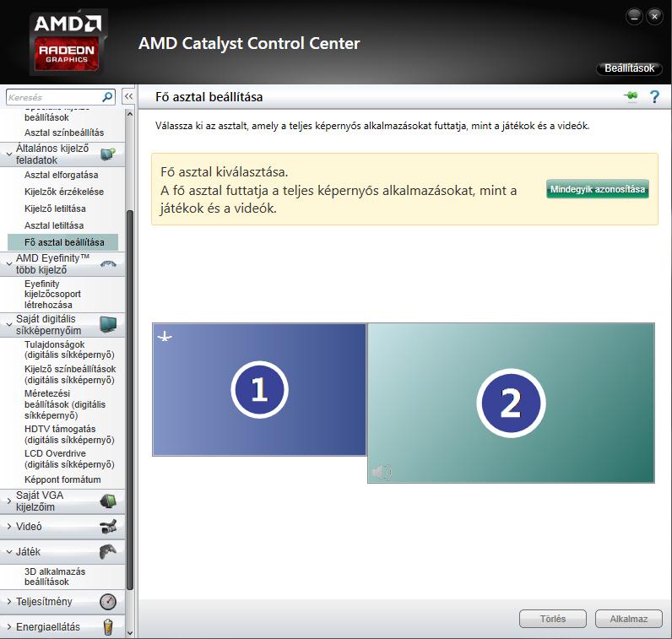Select Asztal színbeállítás in sidebar
The width and height of the screenshot is (672, 639).
point(64,133)
